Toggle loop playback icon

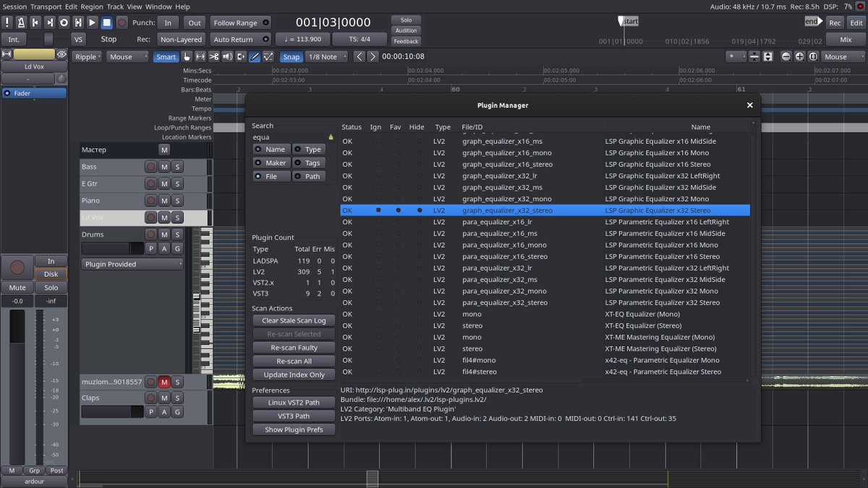point(64,22)
